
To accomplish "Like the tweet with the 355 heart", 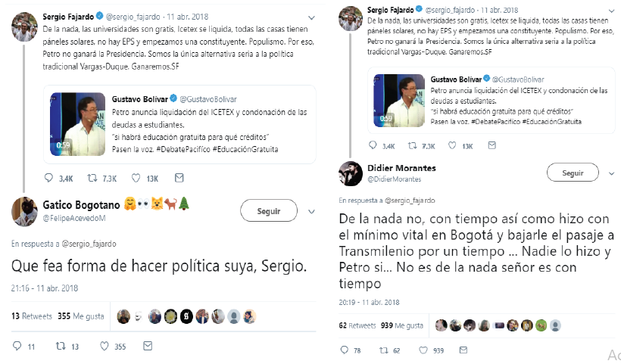I will (105, 347).
